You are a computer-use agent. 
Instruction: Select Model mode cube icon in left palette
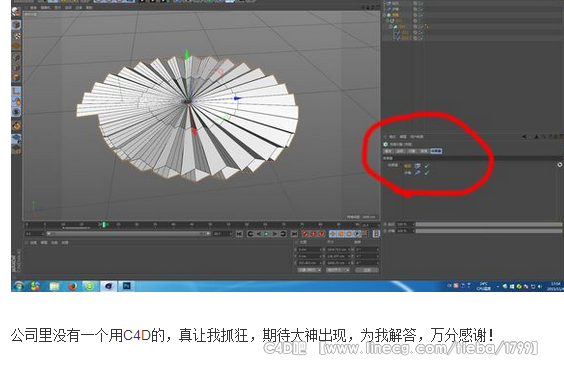coord(16,25)
